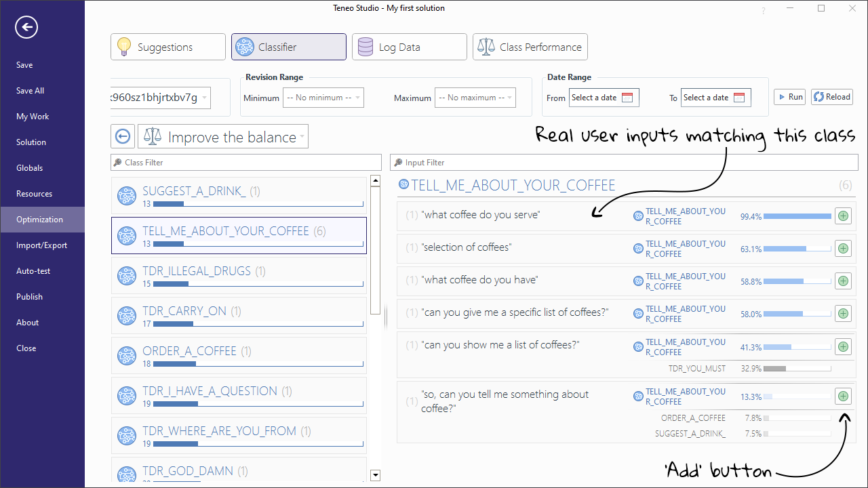
Task: Switch to the Log Data tab
Action: pos(410,47)
